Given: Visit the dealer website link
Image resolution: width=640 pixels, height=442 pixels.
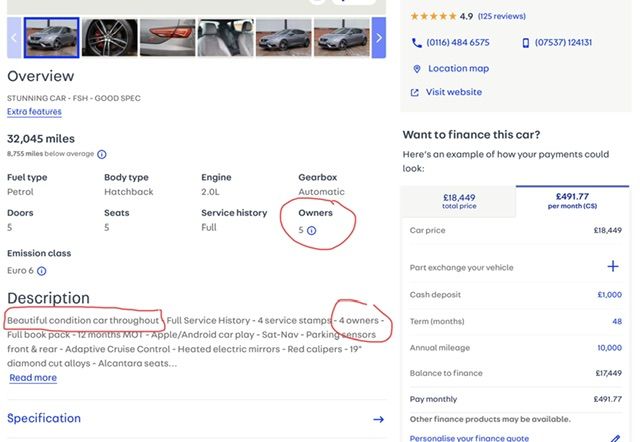Looking at the screenshot, I should (453, 92).
